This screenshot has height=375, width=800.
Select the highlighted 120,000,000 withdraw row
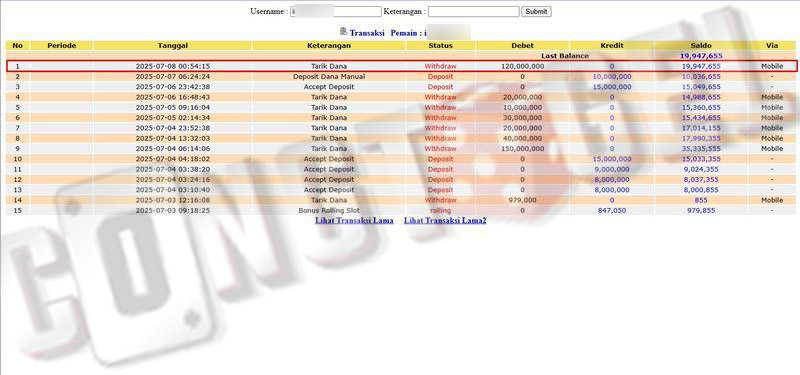pyautogui.click(x=401, y=66)
